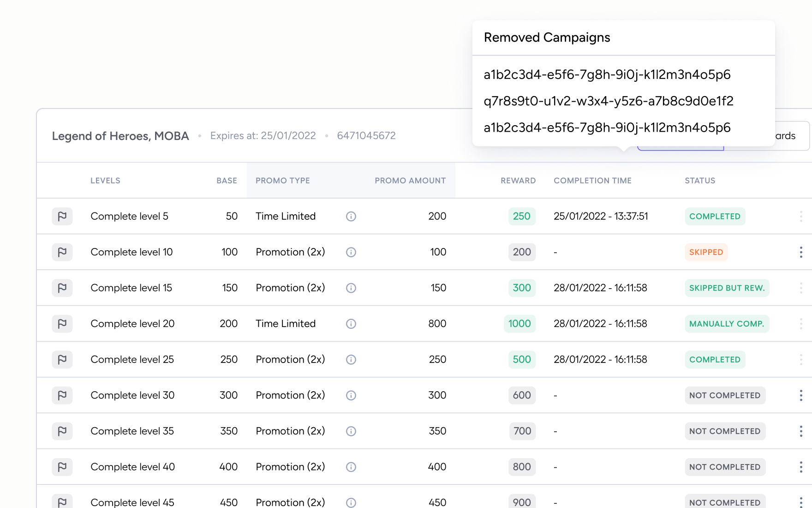This screenshot has width=812, height=508.
Task: Open promo info icon for Complete level 40
Action: (351, 467)
